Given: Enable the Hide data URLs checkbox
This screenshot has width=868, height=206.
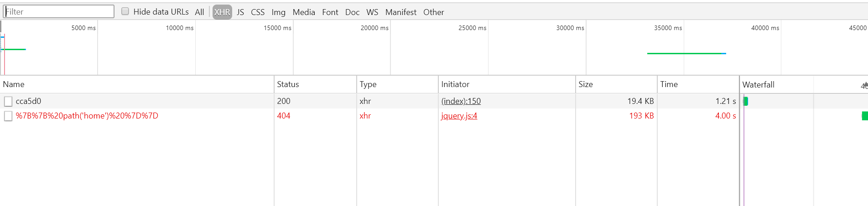Looking at the screenshot, I should (125, 11).
